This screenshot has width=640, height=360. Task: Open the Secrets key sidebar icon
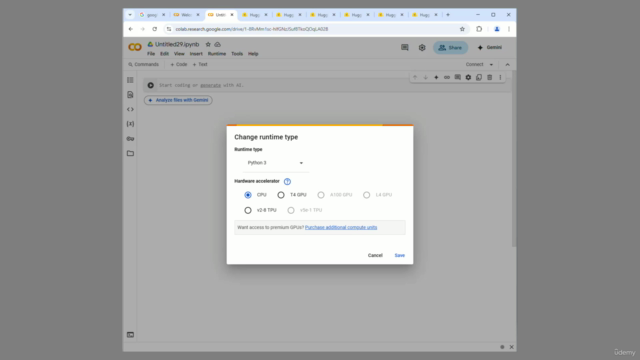[x=130, y=139]
